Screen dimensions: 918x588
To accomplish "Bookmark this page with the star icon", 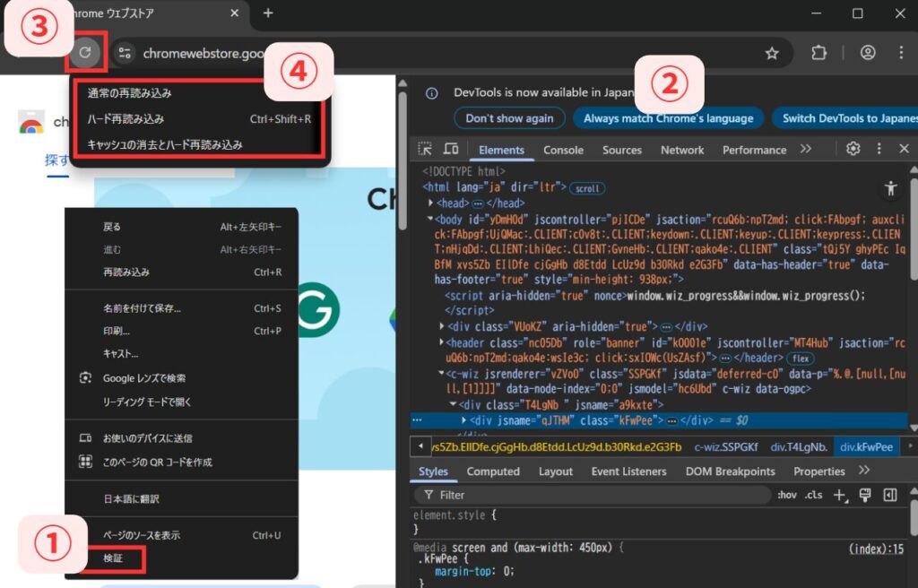I will [772, 53].
